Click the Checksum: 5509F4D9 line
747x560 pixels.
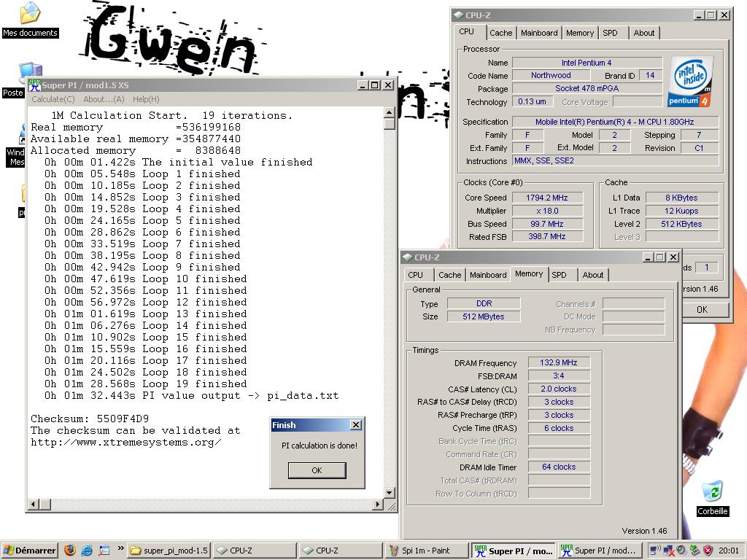click(x=90, y=419)
